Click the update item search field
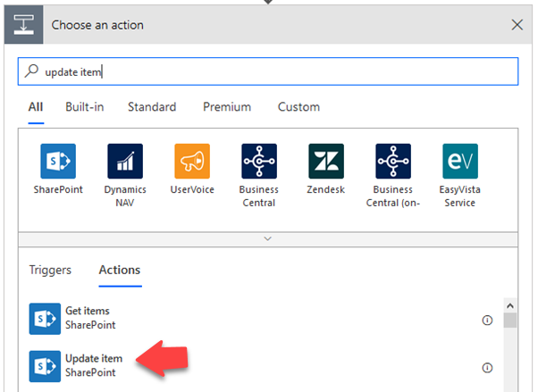538x392 pixels. [268, 71]
